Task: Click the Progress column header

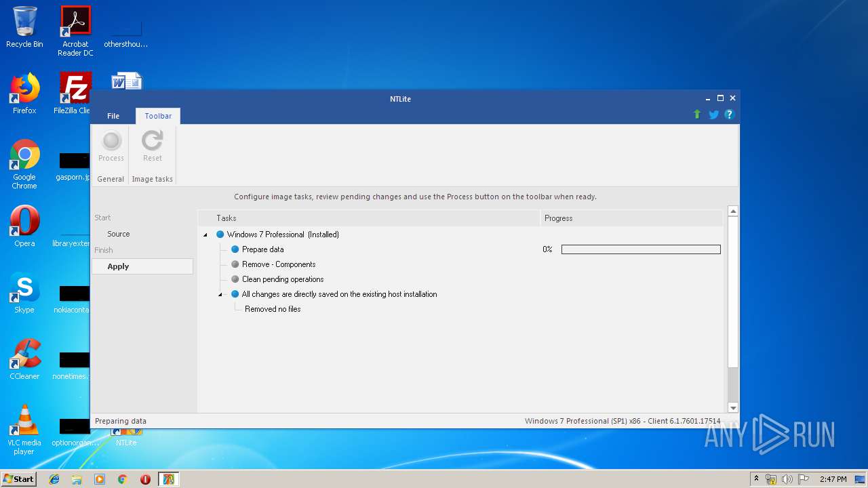Action: [x=631, y=218]
